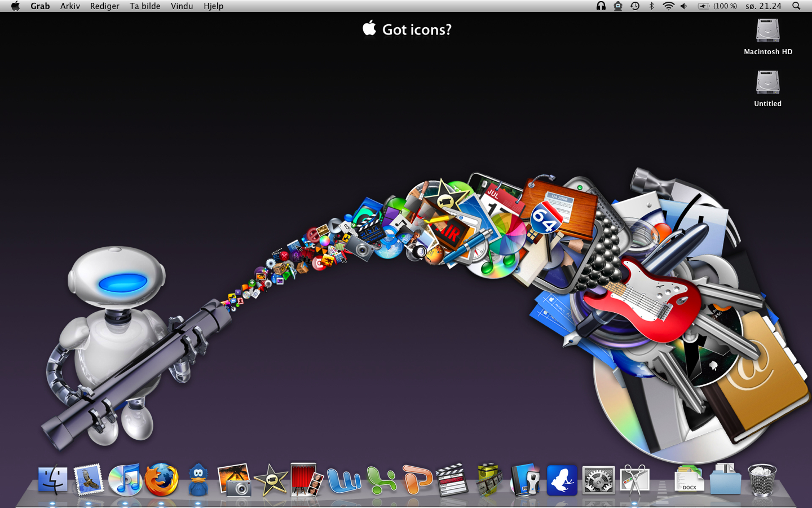Open the Ta bilde menu
The height and width of the screenshot is (508, 812).
(x=145, y=6)
